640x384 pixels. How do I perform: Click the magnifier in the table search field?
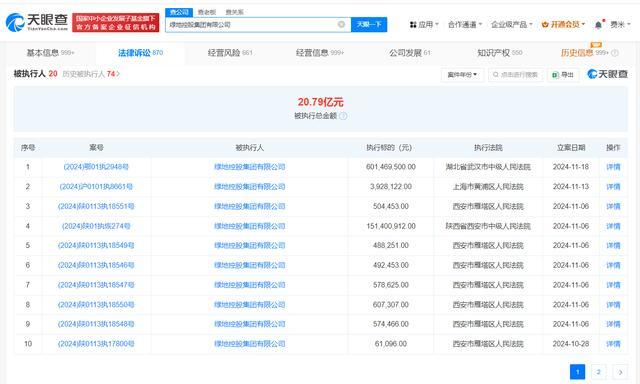(x=496, y=75)
